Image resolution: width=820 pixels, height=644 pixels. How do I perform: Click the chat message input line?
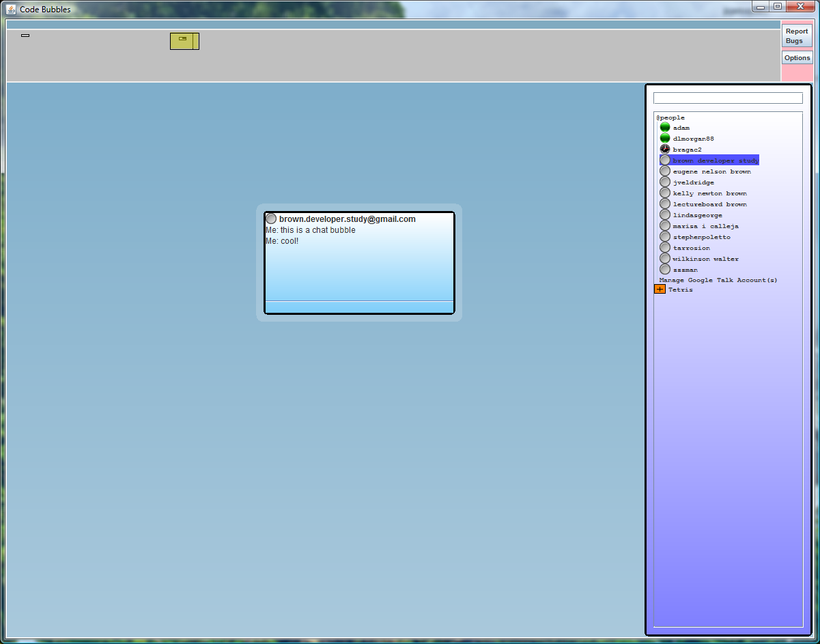pos(359,307)
